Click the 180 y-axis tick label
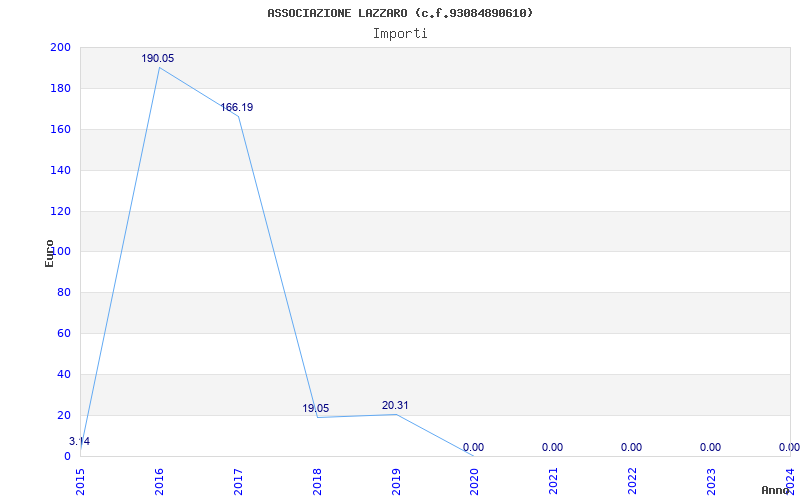 tap(60, 88)
